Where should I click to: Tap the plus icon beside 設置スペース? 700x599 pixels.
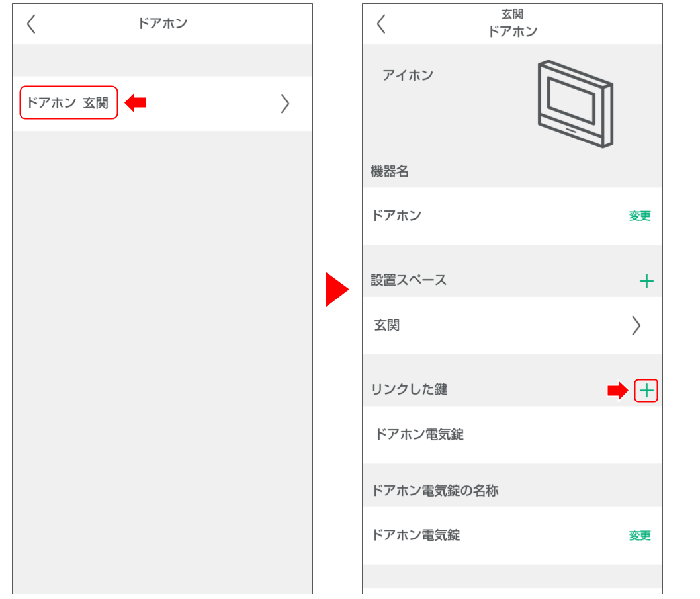click(646, 280)
